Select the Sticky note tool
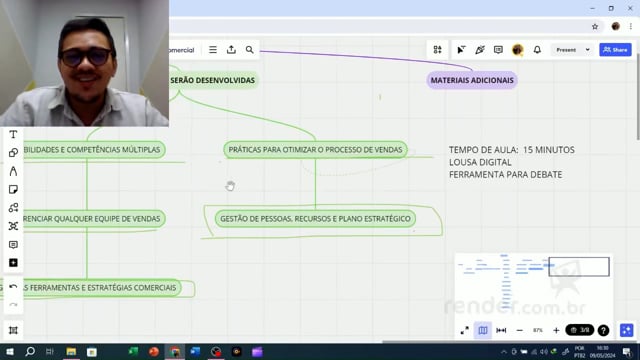This screenshot has height=360, width=640. click(x=13, y=189)
